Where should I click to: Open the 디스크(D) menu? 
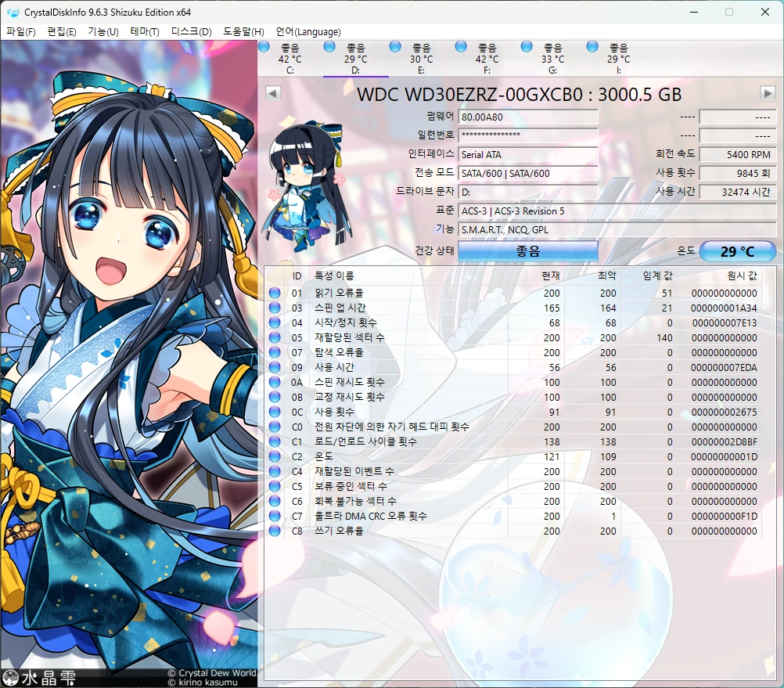191,32
